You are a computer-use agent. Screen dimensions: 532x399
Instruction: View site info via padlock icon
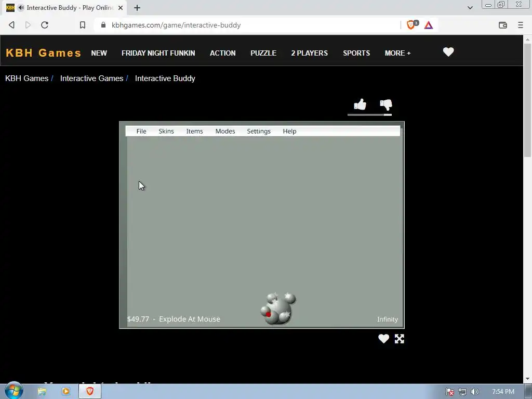pyautogui.click(x=103, y=25)
